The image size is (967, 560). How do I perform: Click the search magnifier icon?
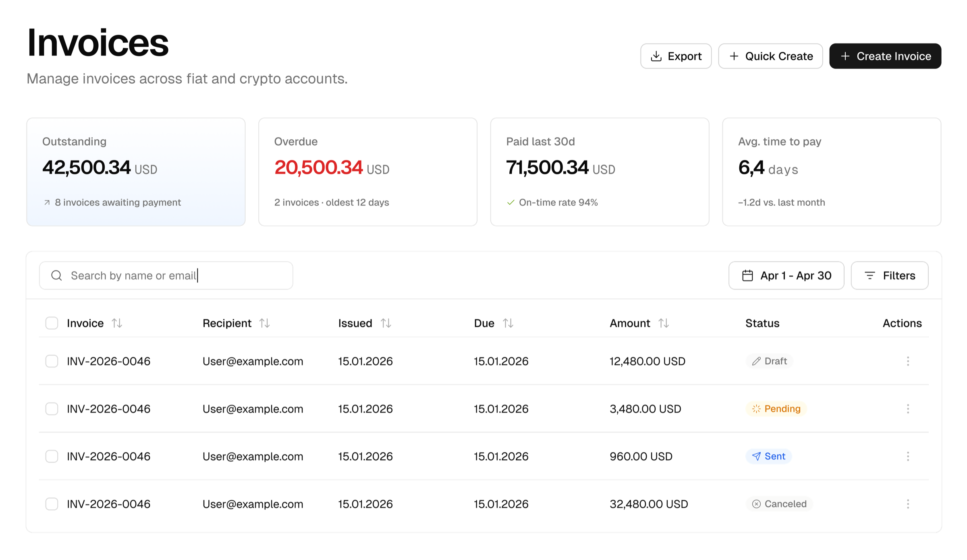(56, 275)
